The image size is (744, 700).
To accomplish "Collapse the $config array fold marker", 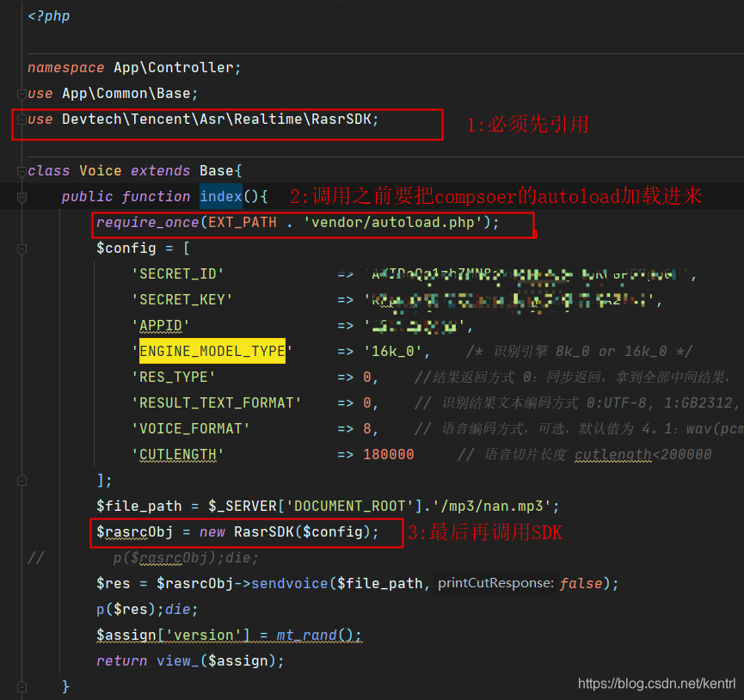I will point(22,249).
